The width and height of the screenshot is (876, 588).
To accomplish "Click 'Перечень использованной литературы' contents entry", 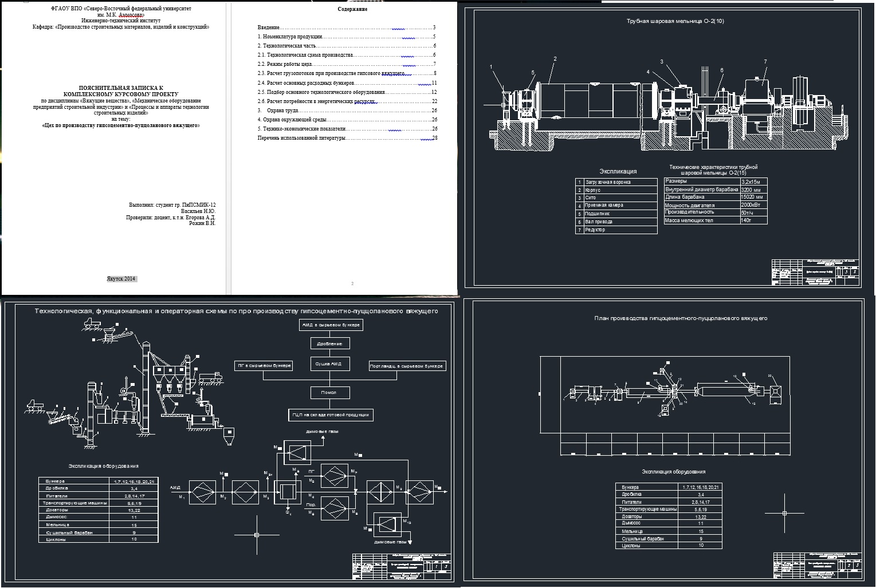I will click(347, 138).
